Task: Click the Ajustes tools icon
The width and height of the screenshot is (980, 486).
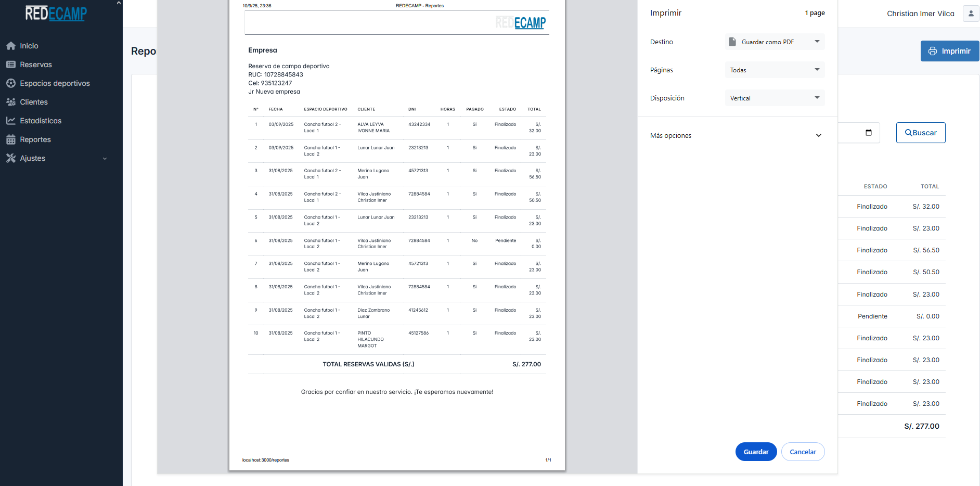Action: click(x=11, y=158)
